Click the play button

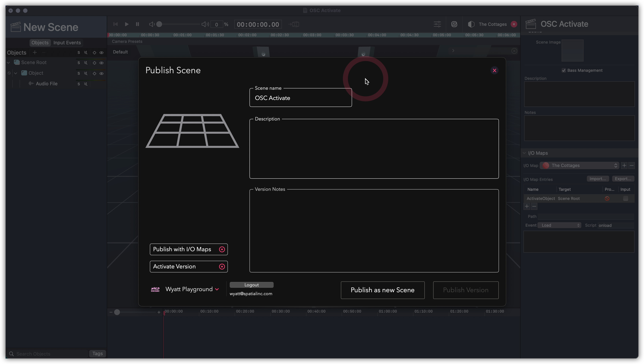[127, 24]
